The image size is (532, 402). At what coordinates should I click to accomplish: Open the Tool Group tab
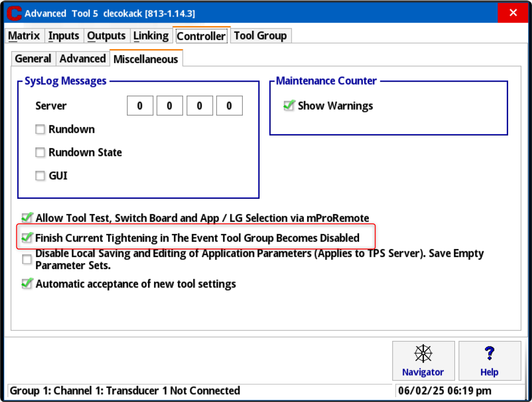point(260,36)
